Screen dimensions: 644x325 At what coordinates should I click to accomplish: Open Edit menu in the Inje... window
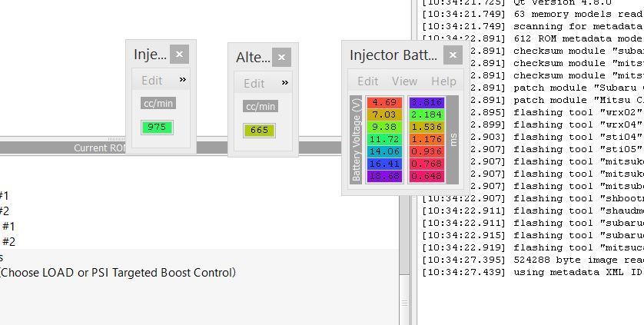point(151,80)
